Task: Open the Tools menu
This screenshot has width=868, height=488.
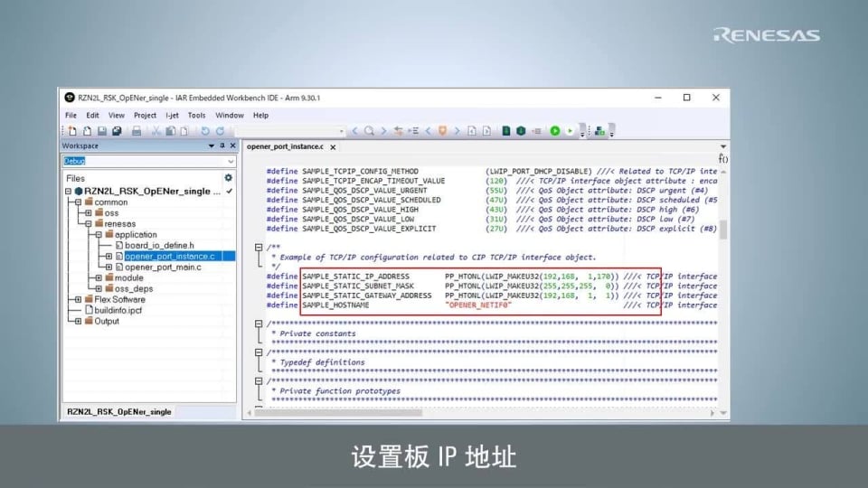Action: point(196,115)
